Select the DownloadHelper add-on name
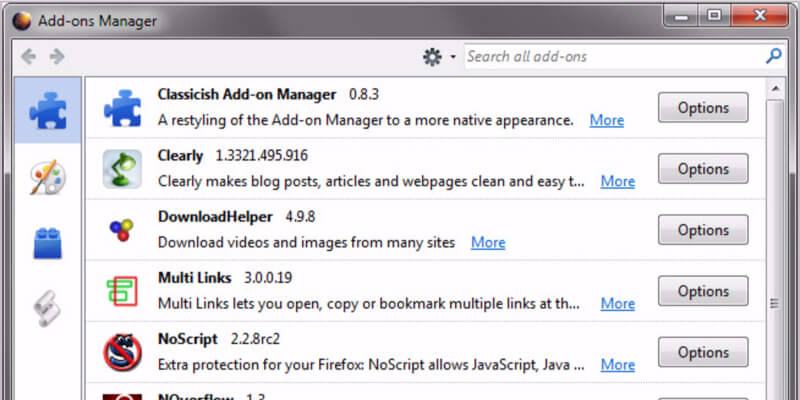Screen dimensions: 800x400 point(215,217)
